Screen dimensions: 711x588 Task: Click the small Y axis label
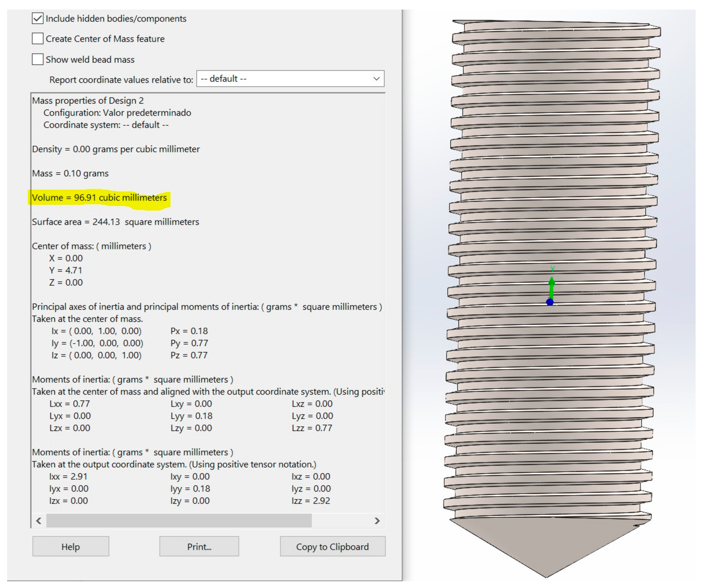point(553,269)
